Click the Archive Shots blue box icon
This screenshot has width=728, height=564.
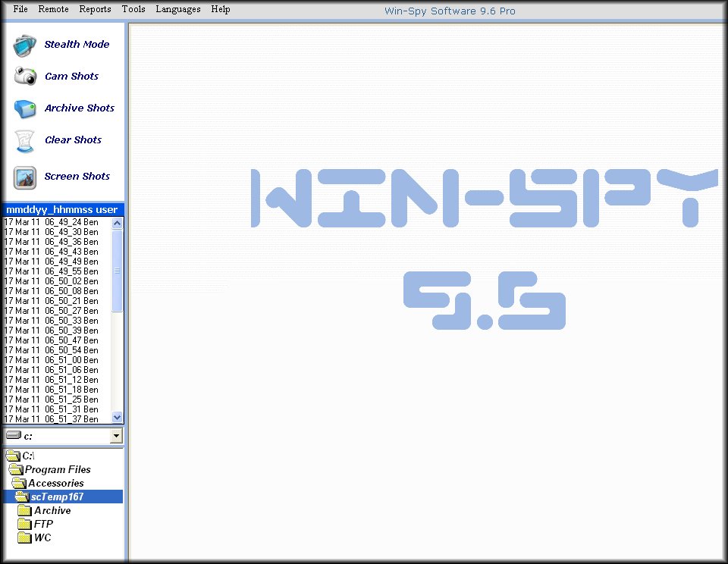pyautogui.click(x=25, y=109)
